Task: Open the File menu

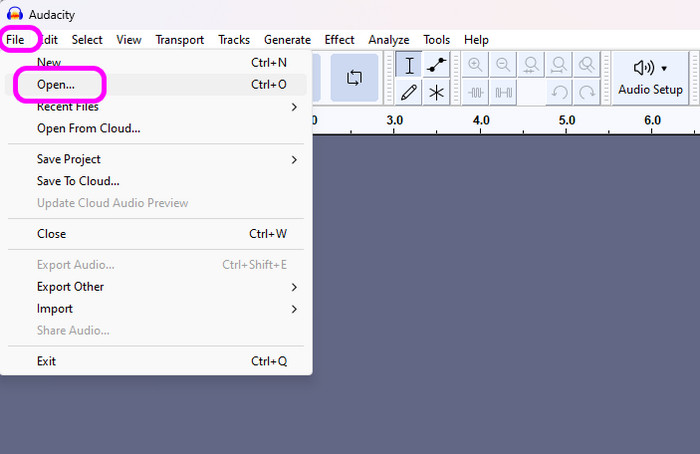Action: coord(15,40)
